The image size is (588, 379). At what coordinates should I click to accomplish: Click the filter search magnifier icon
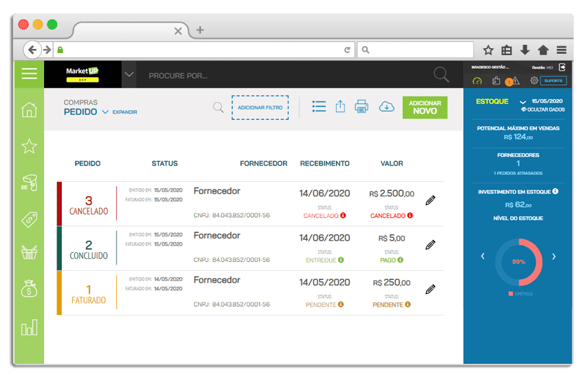tap(218, 107)
